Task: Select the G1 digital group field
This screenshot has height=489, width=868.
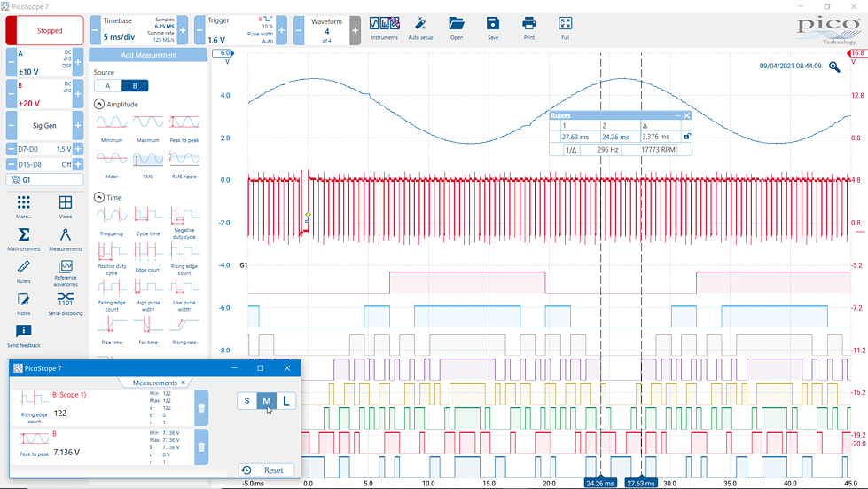Action: [x=45, y=180]
